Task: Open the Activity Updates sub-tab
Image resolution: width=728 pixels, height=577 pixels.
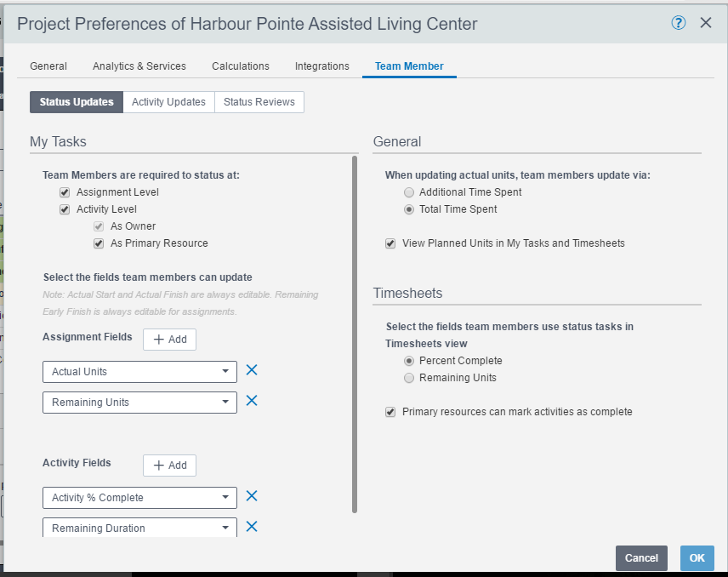Action: [x=168, y=102]
